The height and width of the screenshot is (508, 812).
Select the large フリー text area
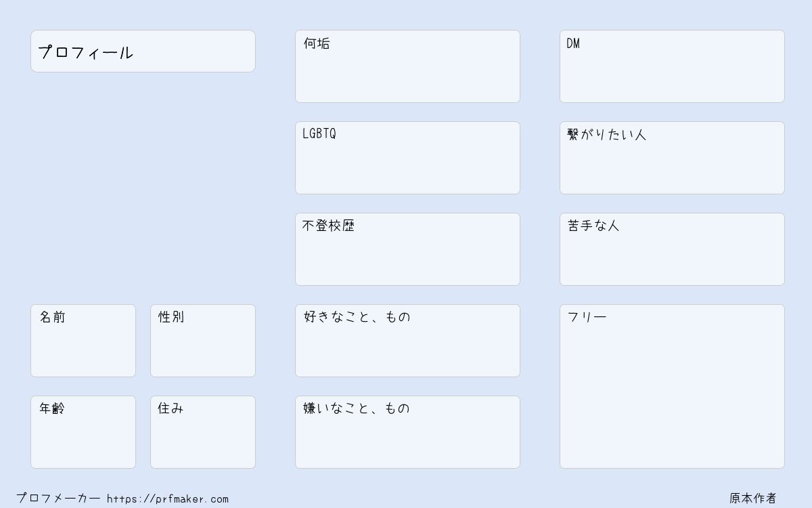[672, 386]
